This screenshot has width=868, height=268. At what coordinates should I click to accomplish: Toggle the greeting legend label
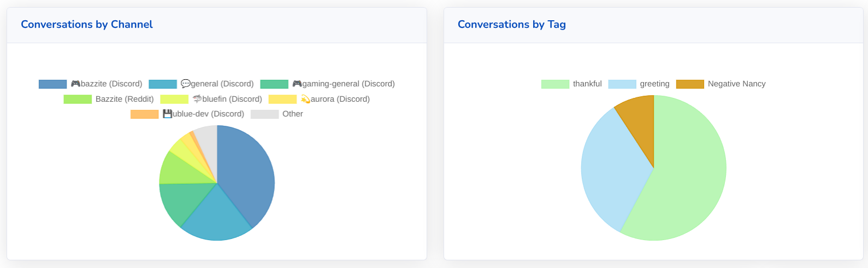click(x=654, y=84)
